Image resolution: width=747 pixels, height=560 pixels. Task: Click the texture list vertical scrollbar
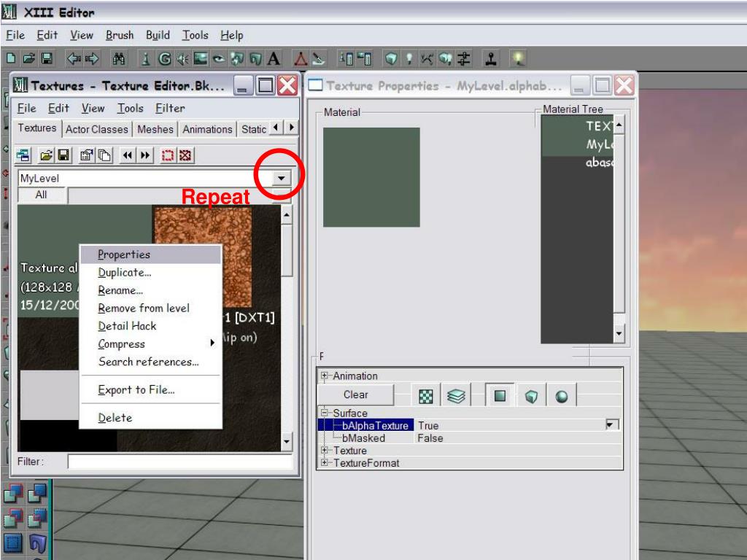tap(286, 329)
